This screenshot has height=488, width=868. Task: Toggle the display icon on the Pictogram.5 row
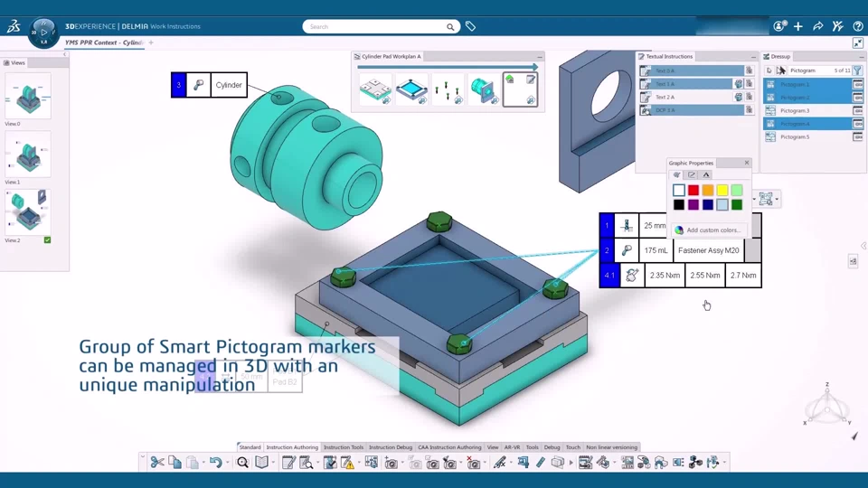pos(857,136)
